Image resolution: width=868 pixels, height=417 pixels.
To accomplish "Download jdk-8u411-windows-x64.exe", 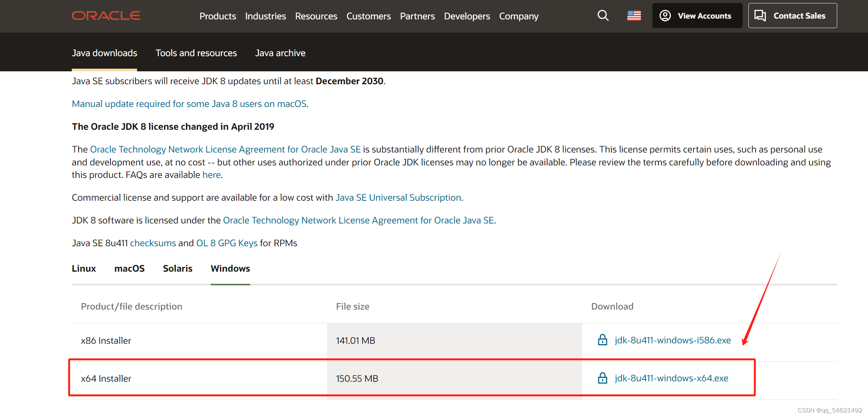I will coord(671,378).
